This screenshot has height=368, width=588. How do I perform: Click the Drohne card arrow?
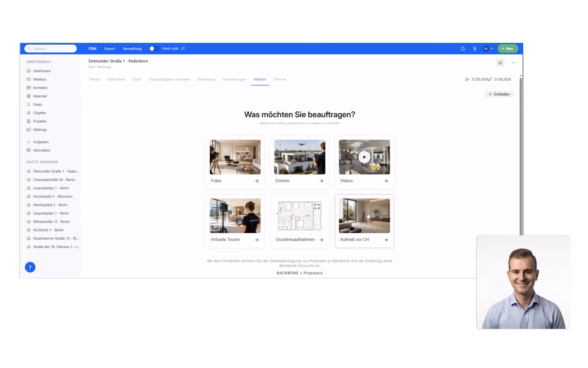(321, 181)
